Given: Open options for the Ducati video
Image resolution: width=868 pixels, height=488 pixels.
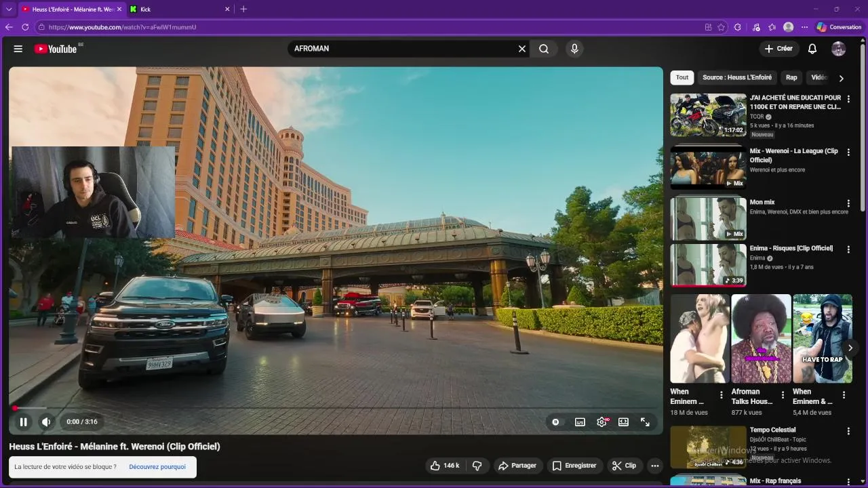Looking at the screenshot, I should click(848, 99).
